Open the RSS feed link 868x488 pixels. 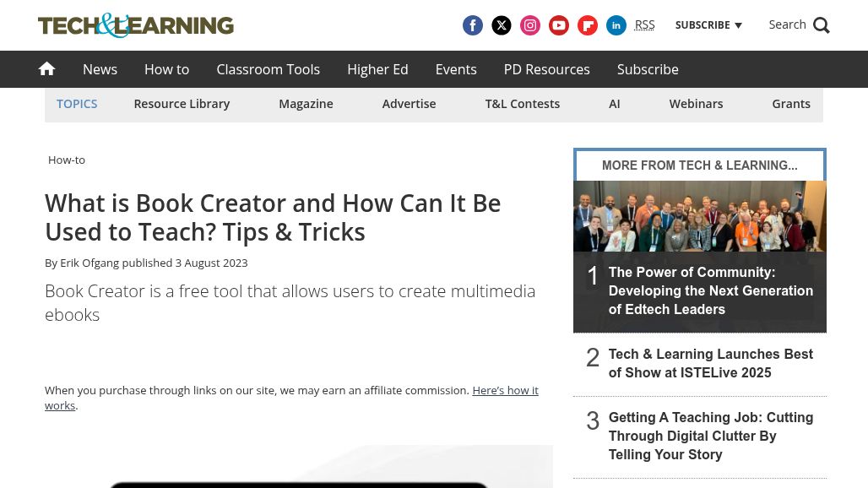[x=644, y=24]
